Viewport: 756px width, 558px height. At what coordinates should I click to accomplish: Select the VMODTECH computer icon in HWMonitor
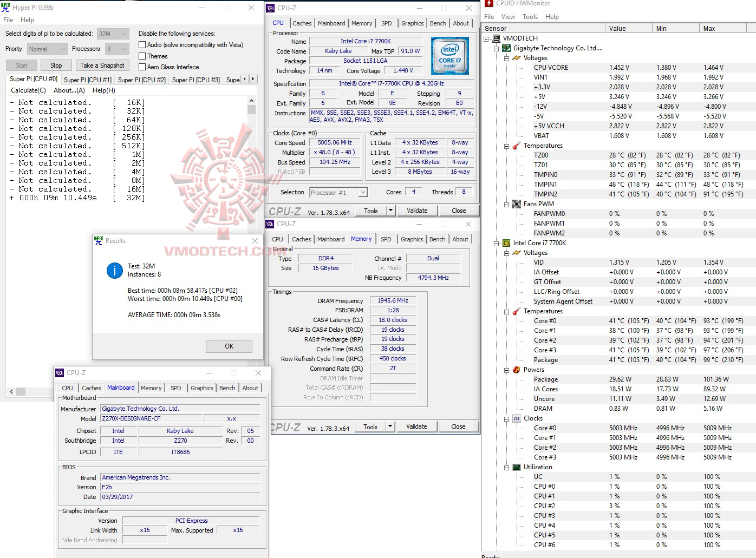tap(496, 38)
